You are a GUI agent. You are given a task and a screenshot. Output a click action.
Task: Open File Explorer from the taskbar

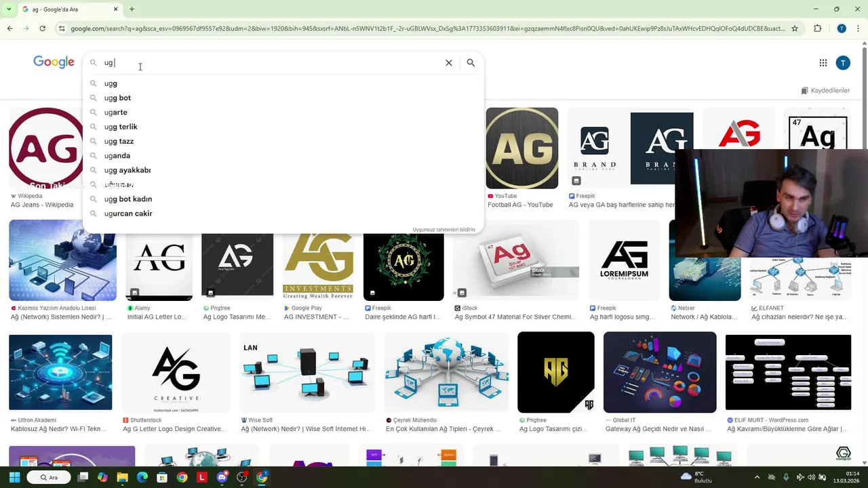click(x=122, y=477)
